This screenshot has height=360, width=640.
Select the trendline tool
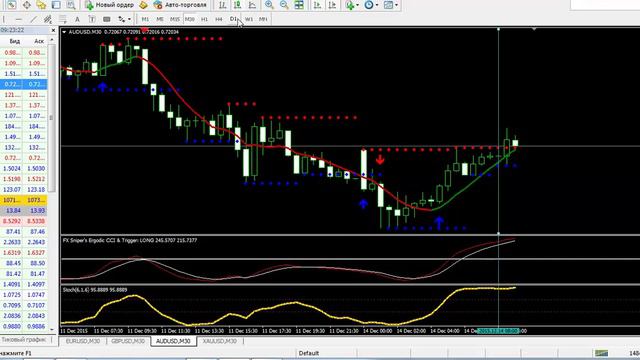[33, 19]
